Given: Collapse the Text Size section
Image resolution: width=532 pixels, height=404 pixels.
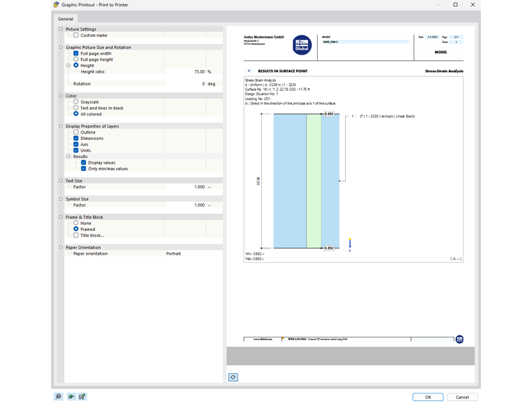Looking at the screenshot, I should [x=61, y=181].
